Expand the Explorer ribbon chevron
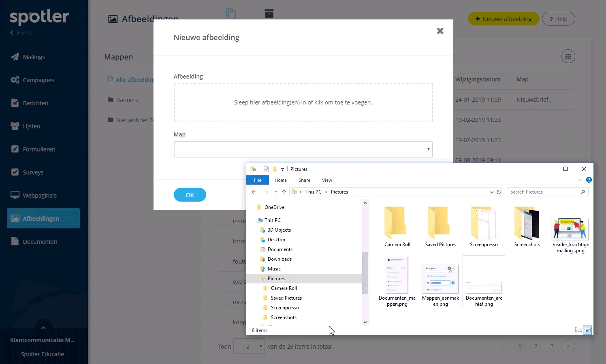606x364 pixels. point(580,180)
